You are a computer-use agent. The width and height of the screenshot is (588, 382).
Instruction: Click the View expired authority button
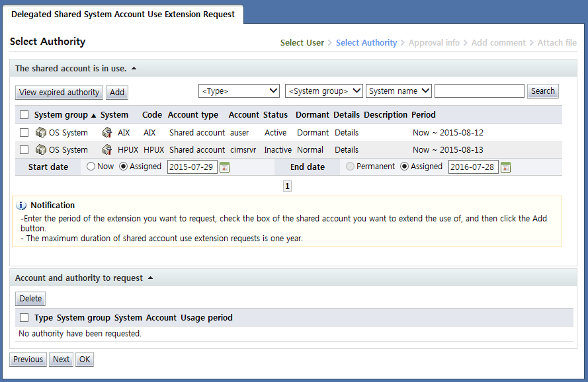coord(59,93)
